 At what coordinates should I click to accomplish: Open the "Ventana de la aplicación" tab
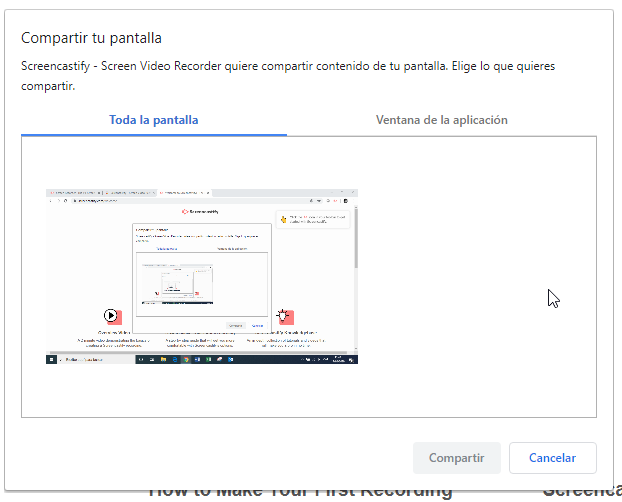coord(441,120)
